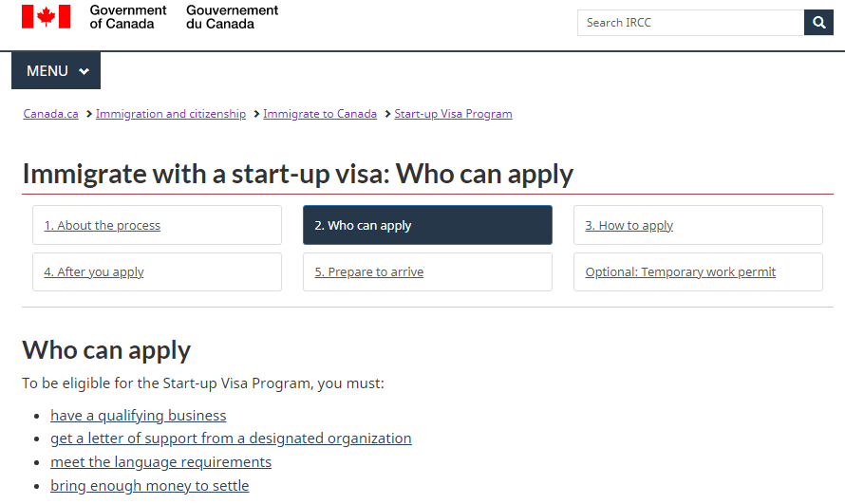
Task: Click the search magnifier icon button
Action: 818,23
